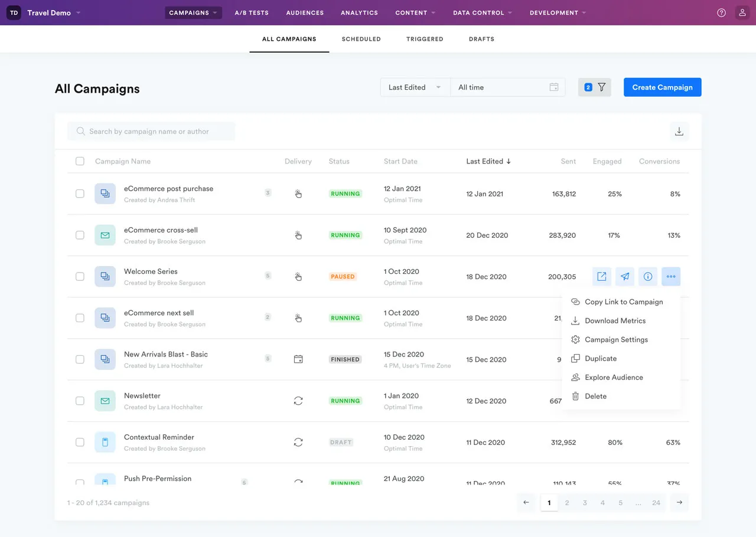Expand the Data Control menu
Viewport: 756px width, 537px height.
click(483, 13)
